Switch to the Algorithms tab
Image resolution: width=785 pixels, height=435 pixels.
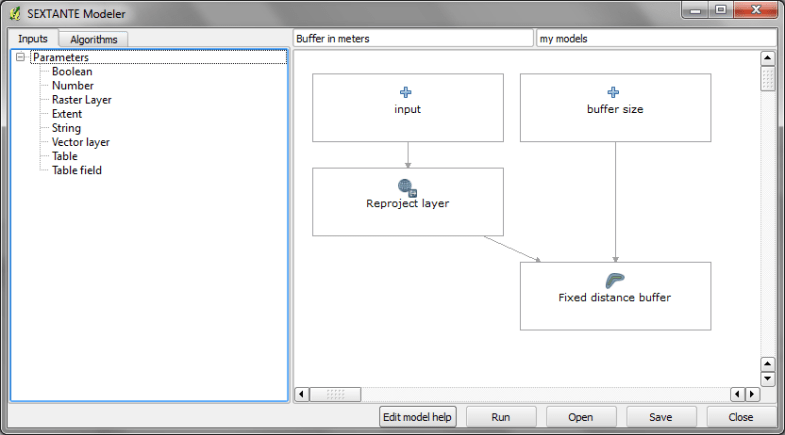click(94, 39)
